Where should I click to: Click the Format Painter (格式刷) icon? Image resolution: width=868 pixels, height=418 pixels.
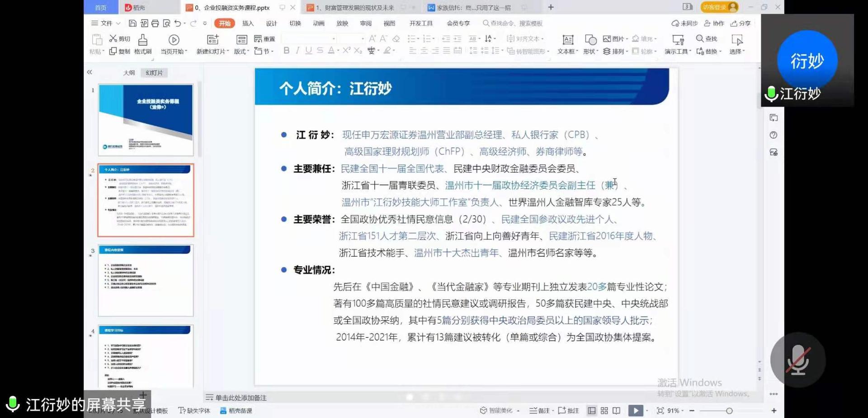pos(142,40)
